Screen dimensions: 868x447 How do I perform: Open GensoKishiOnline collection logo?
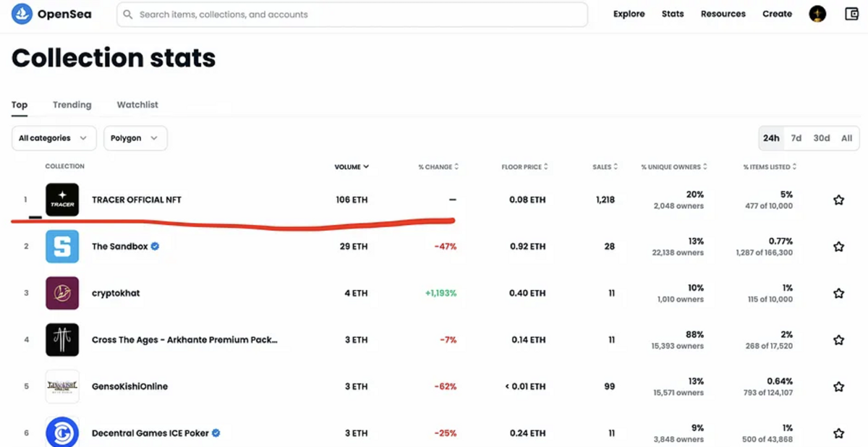pyautogui.click(x=62, y=386)
